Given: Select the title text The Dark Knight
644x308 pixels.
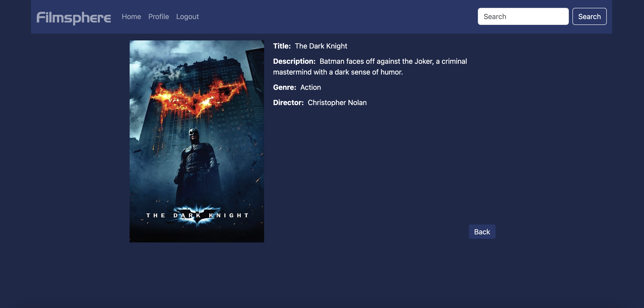Looking at the screenshot, I should (x=321, y=46).
